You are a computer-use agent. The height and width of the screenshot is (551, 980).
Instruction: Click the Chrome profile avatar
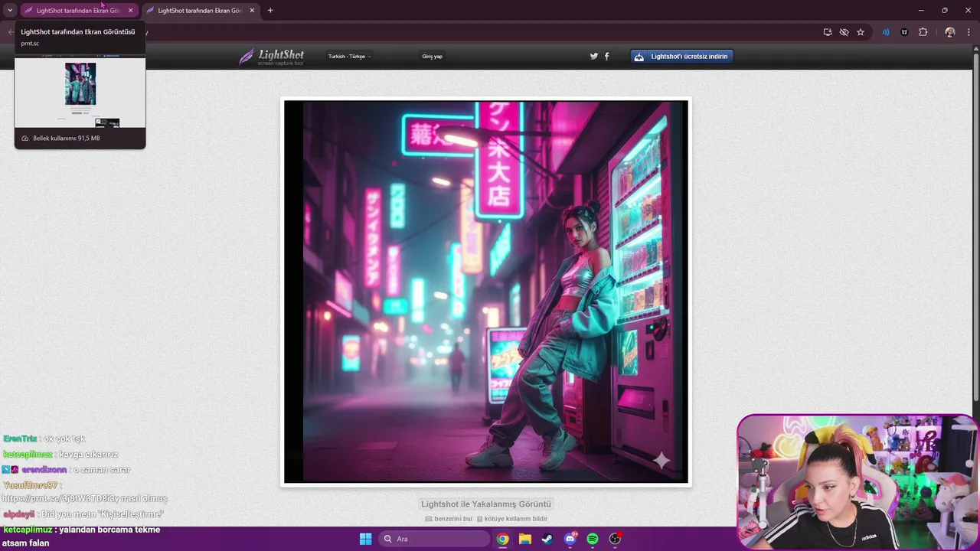(950, 32)
